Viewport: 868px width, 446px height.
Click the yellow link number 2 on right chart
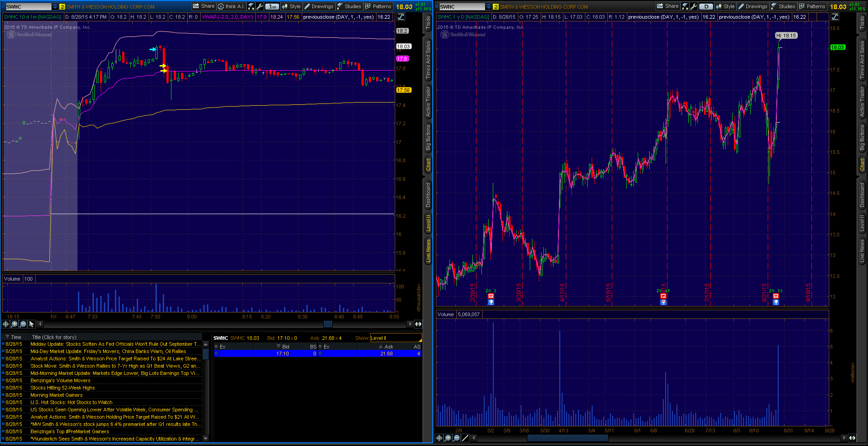pyautogui.click(x=496, y=7)
